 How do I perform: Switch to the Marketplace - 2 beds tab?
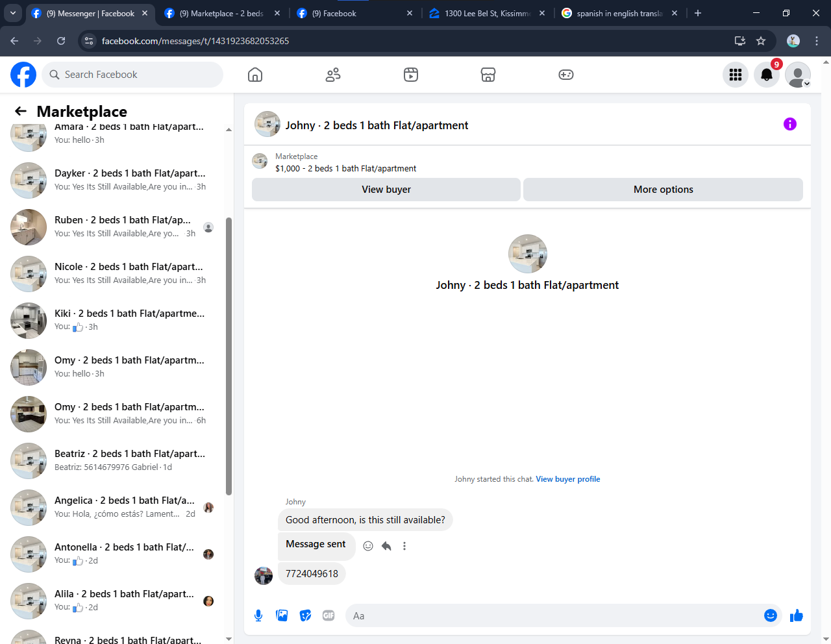(221, 13)
